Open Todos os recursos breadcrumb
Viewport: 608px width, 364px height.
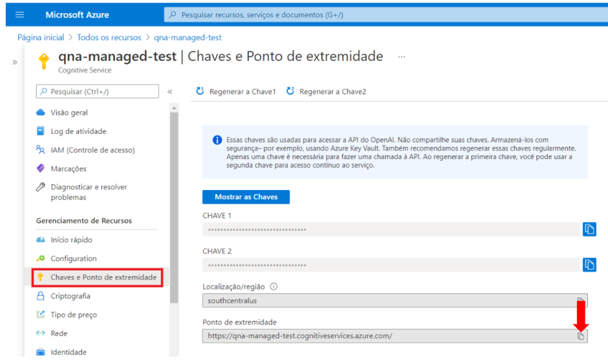pyautogui.click(x=109, y=37)
